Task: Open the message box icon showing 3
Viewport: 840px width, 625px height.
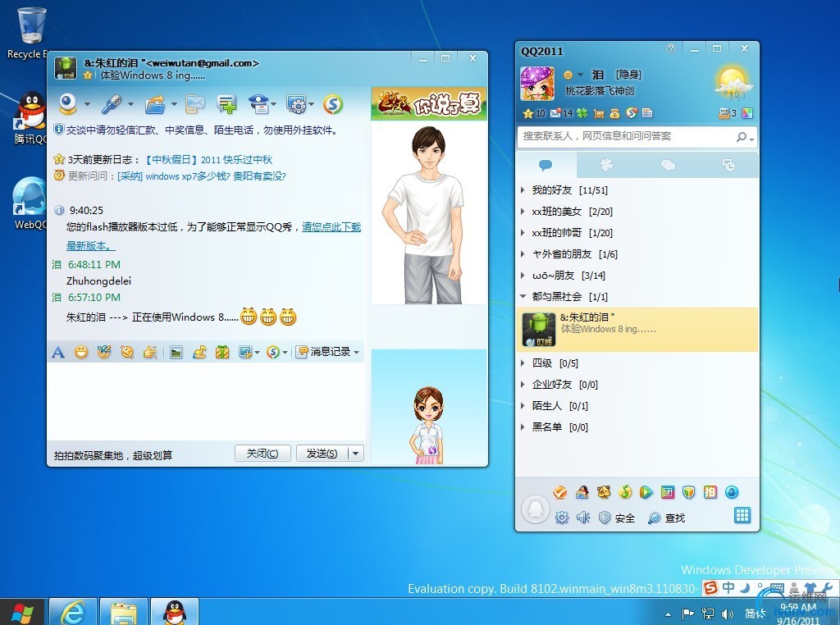Action: pos(724,113)
